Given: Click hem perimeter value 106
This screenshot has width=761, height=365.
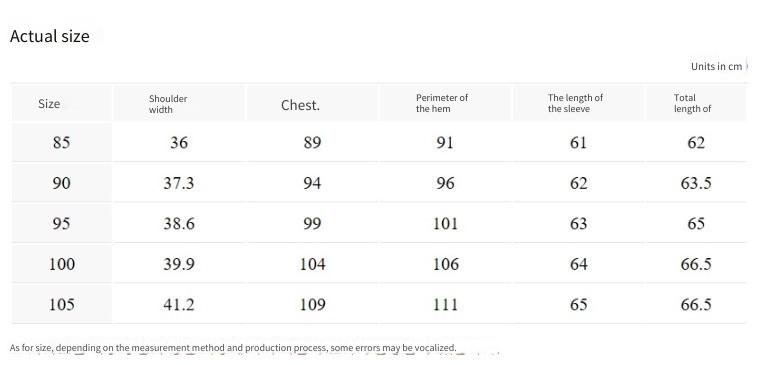Looking at the screenshot, I should pos(446,264).
